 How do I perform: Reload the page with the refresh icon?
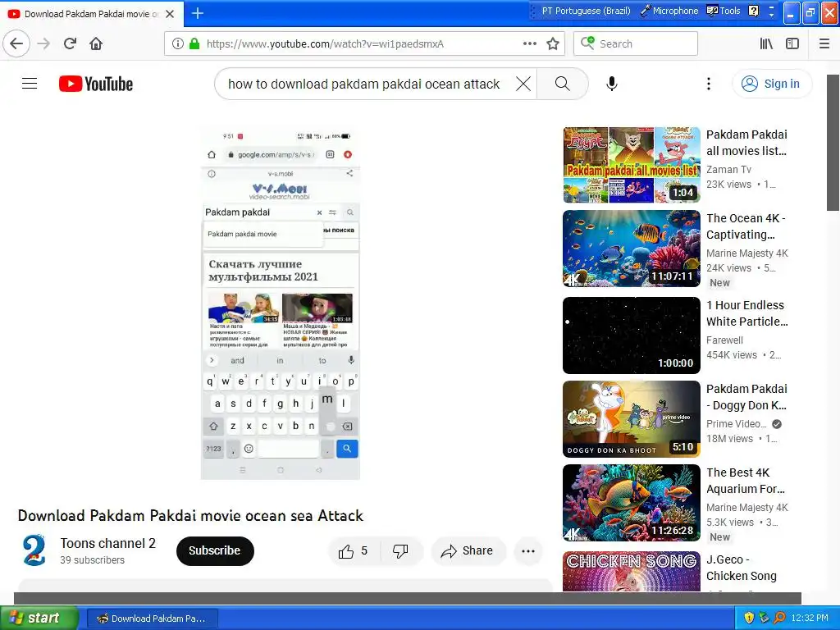click(x=70, y=43)
